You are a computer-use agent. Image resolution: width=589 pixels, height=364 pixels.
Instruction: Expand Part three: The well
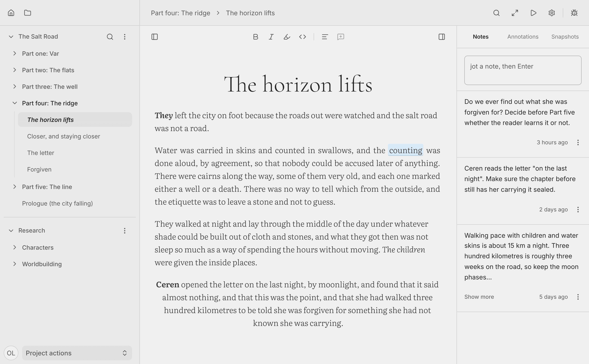(x=15, y=86)
